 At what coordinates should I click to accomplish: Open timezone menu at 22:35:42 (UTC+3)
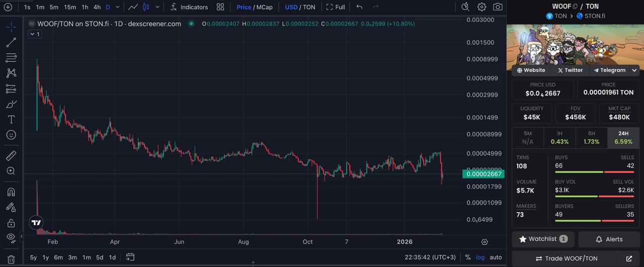tap(430, 257)
